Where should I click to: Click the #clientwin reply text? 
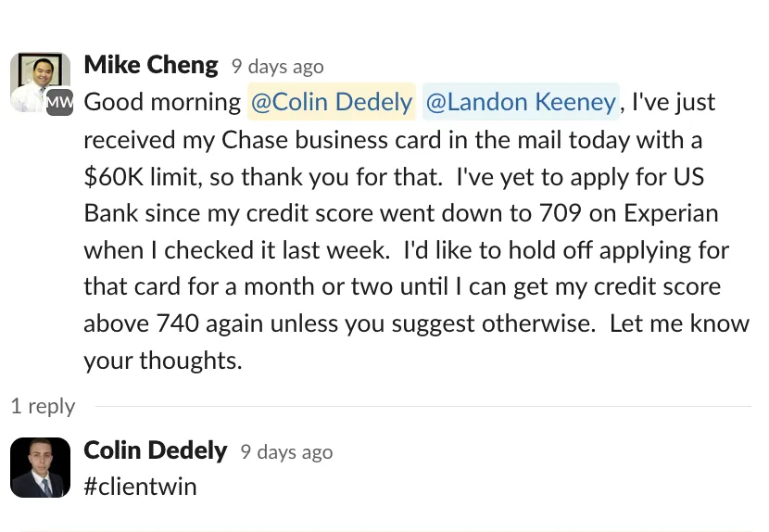tap(140, 487)
